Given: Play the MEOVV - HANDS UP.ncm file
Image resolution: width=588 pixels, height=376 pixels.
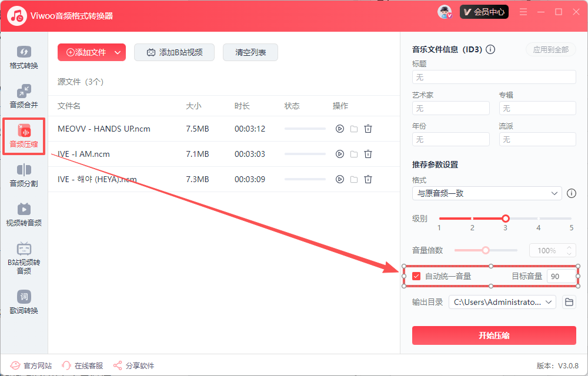Looking at the screenshot, I should [x=339, y=129].
